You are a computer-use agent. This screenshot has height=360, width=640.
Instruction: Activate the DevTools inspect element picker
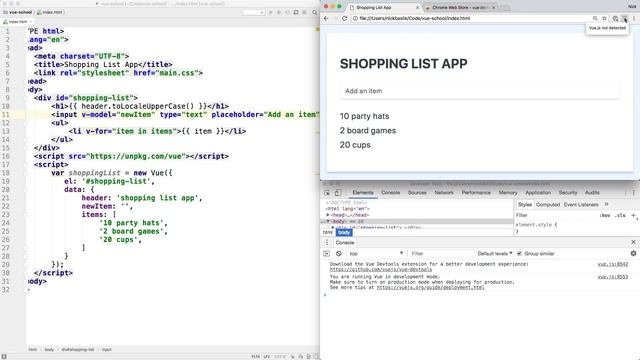pyautogui.click(x=327, y=193)
